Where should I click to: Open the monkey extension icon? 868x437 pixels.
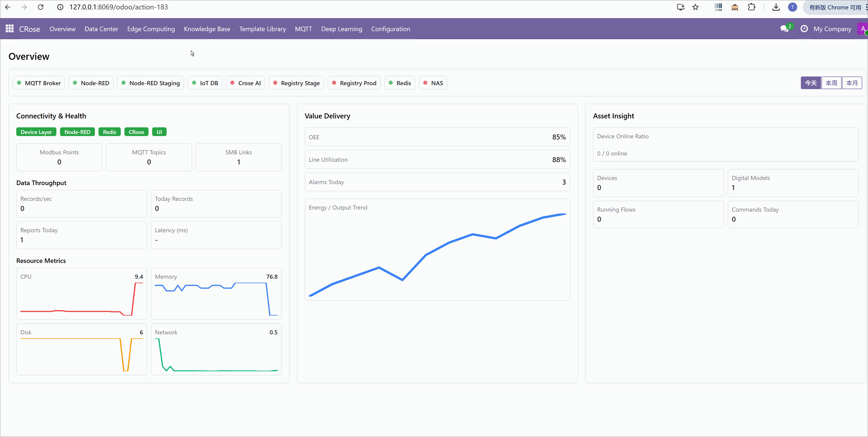click(x=735, y=7)
